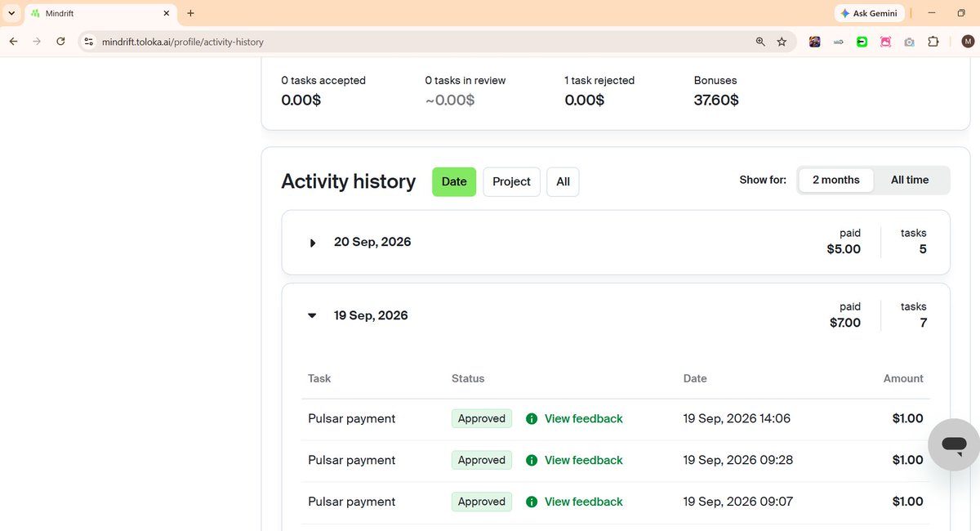
Task: Click the date 19 Sep, 2026 14:06
Action: click(737, 419)
